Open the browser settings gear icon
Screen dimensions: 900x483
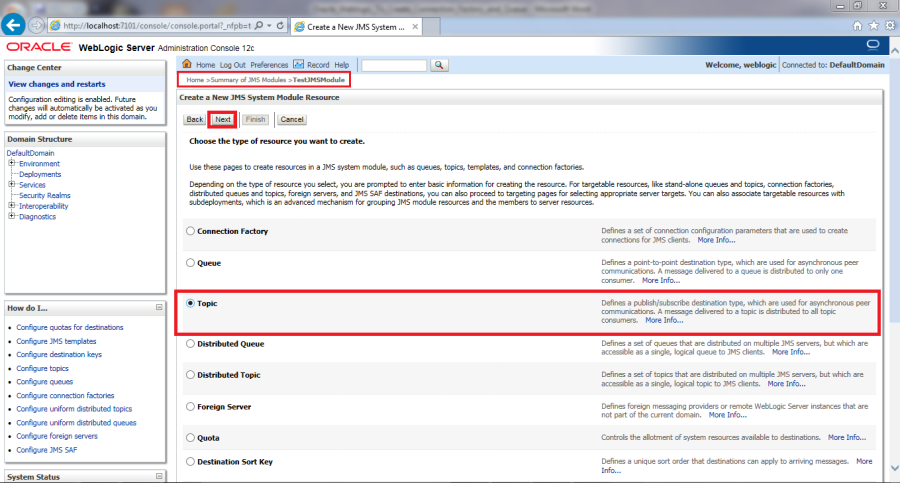(887, 24)
